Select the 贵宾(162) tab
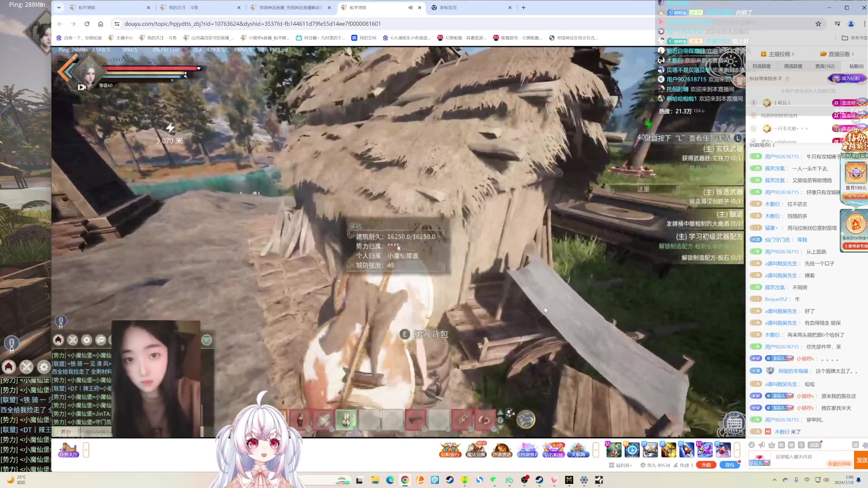Screen dimensions: 868x488 click(x=825, y=66)
